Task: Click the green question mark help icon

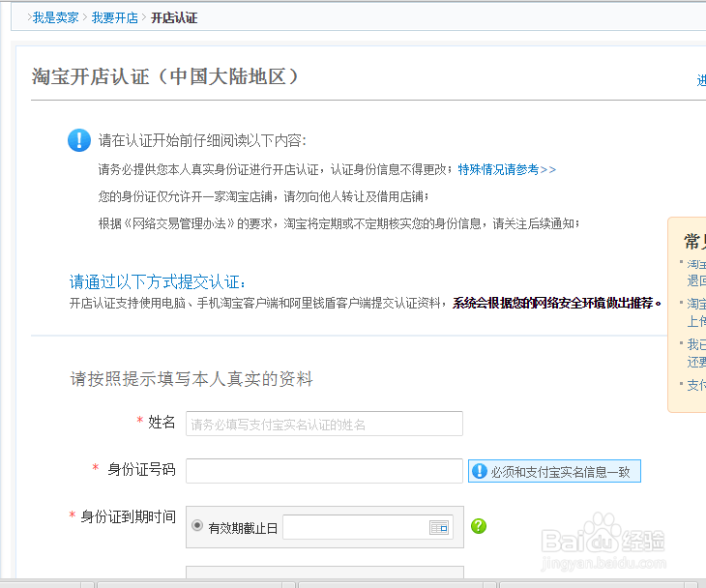Action: (x=479, y=526)
